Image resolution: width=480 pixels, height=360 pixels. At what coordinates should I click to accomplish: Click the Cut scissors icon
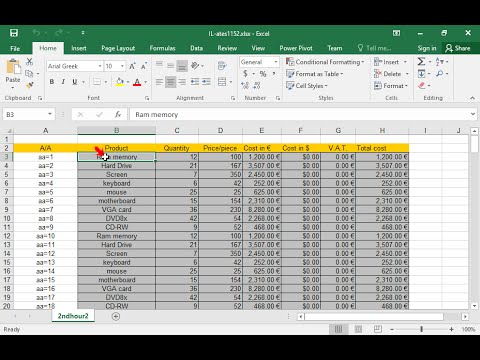click(x=29, y=62)
